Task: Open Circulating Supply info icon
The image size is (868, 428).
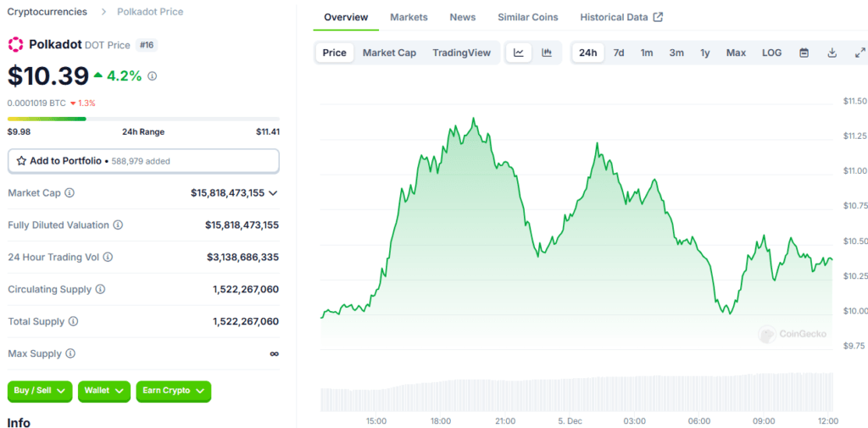Action: coord(100,289)
